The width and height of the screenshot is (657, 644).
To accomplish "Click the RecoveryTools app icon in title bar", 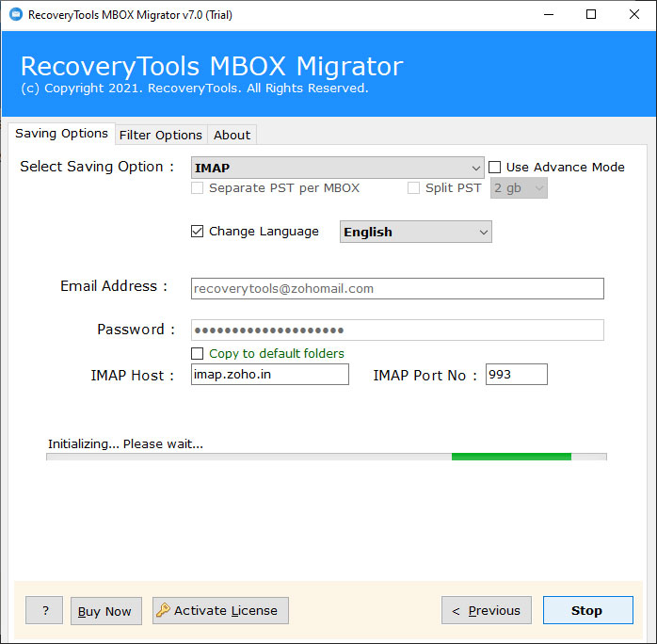I will coord(16,15).
